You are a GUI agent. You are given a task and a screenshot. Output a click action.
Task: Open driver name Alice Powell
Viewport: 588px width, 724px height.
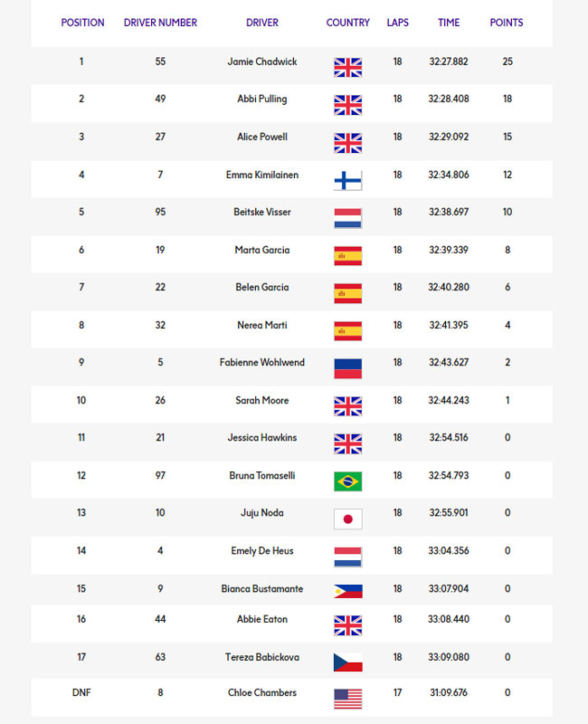point(262,137)
